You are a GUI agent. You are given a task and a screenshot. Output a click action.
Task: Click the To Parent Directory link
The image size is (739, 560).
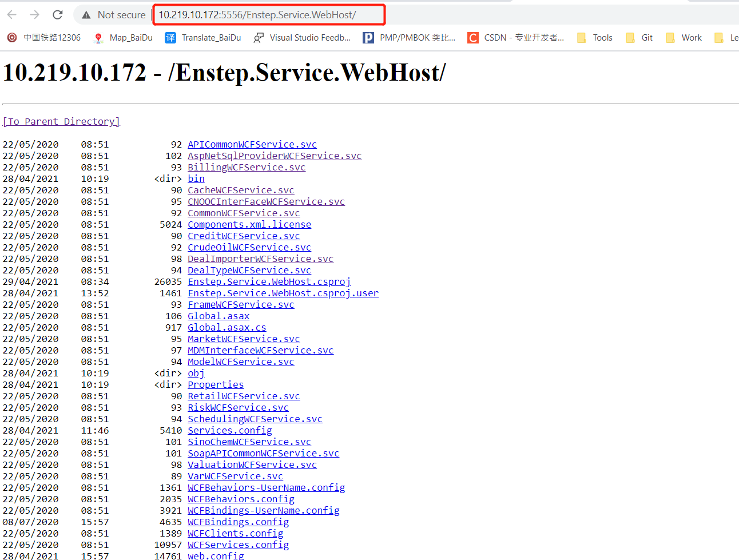click(x=61, y=121)
